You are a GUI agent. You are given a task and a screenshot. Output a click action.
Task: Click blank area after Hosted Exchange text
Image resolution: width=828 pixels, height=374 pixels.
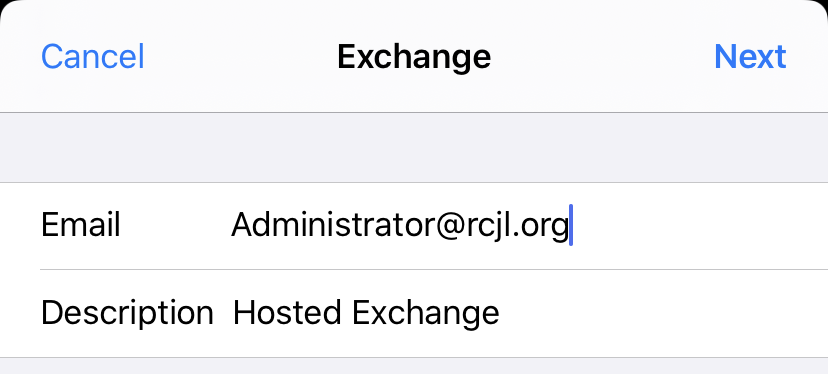coord(663,313)
